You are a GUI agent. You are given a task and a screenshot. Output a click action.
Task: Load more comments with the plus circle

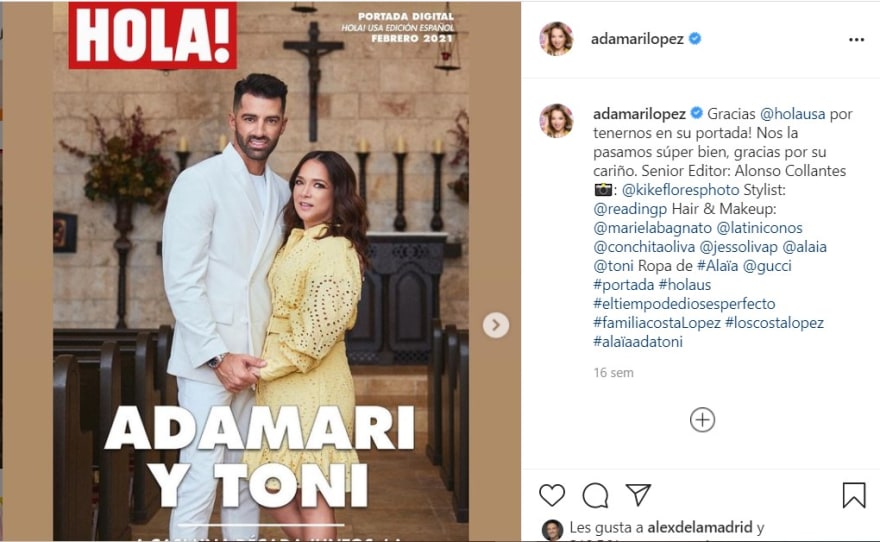tap(702, 420)
